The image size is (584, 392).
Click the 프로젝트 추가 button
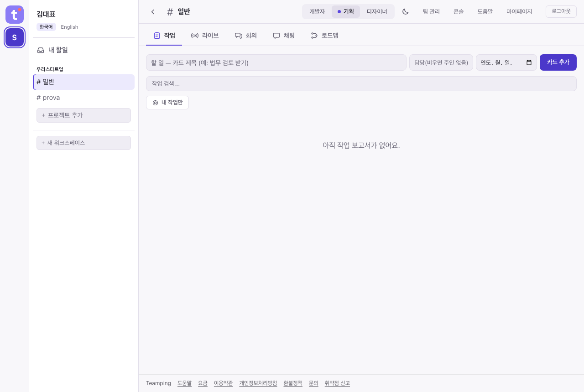84,115
